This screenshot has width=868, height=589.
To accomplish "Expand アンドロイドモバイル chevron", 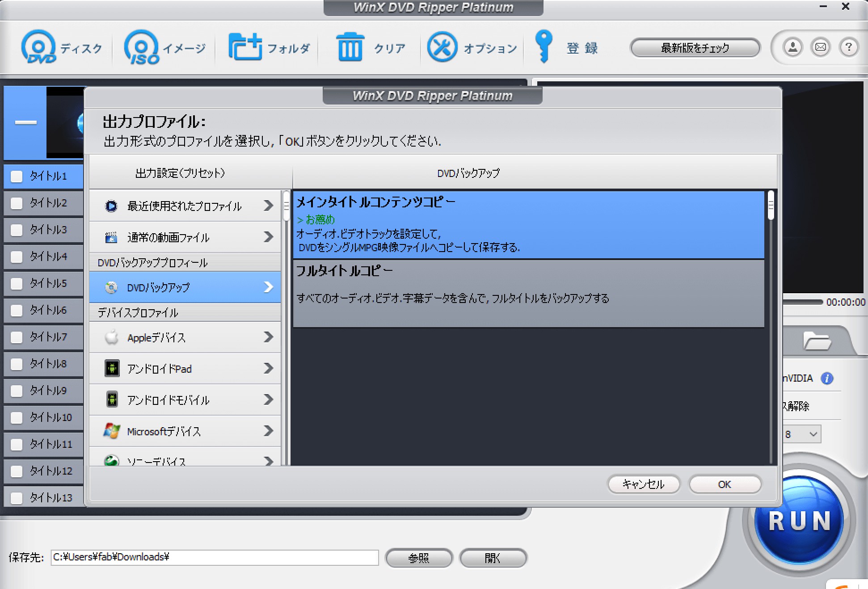I will (268, 400).
